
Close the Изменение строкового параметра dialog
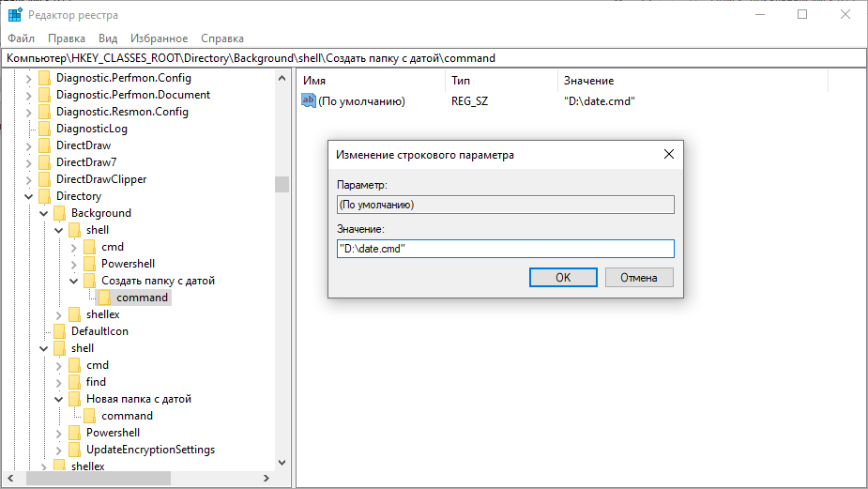point(669,155)
